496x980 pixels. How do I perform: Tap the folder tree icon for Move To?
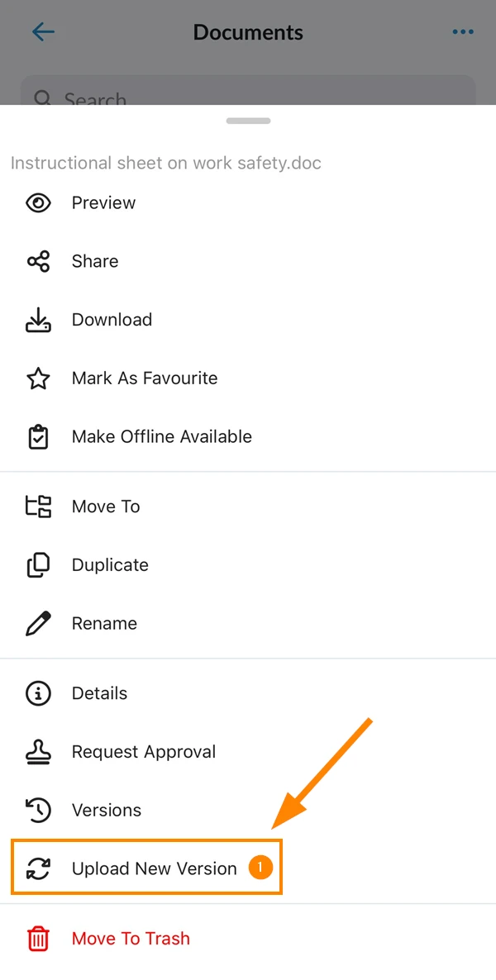[x=38, y=507]
